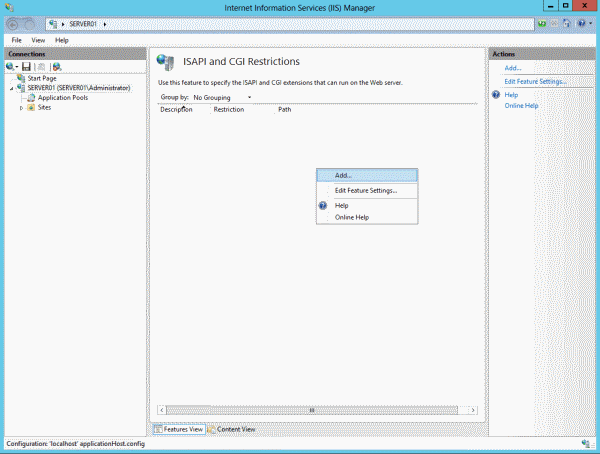This screenshot has height=454, width=600.
Task: Click SERVER01 in the address bar
Action: (83, 24)
